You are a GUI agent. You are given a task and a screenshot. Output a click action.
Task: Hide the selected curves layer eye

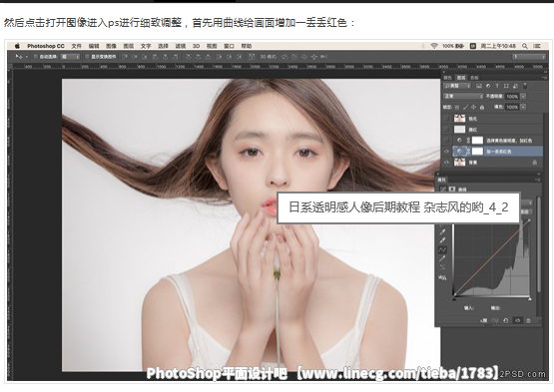[446, 152]
